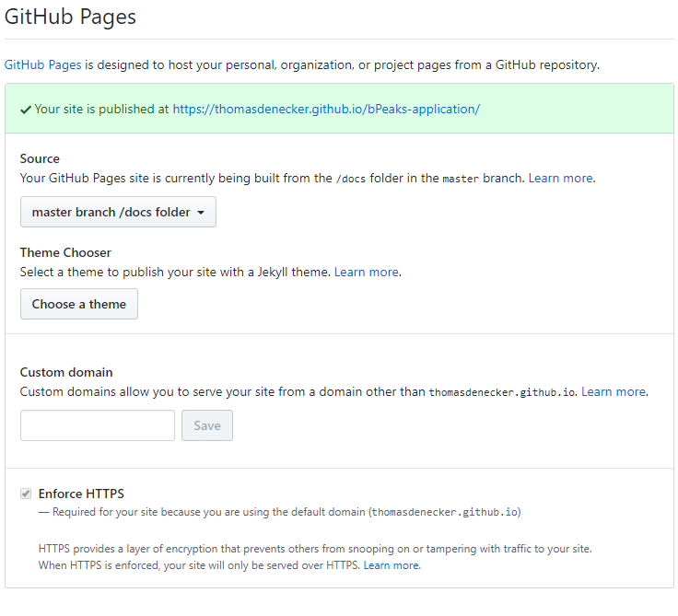Click Learn more in the Source section

click(560, 178)
